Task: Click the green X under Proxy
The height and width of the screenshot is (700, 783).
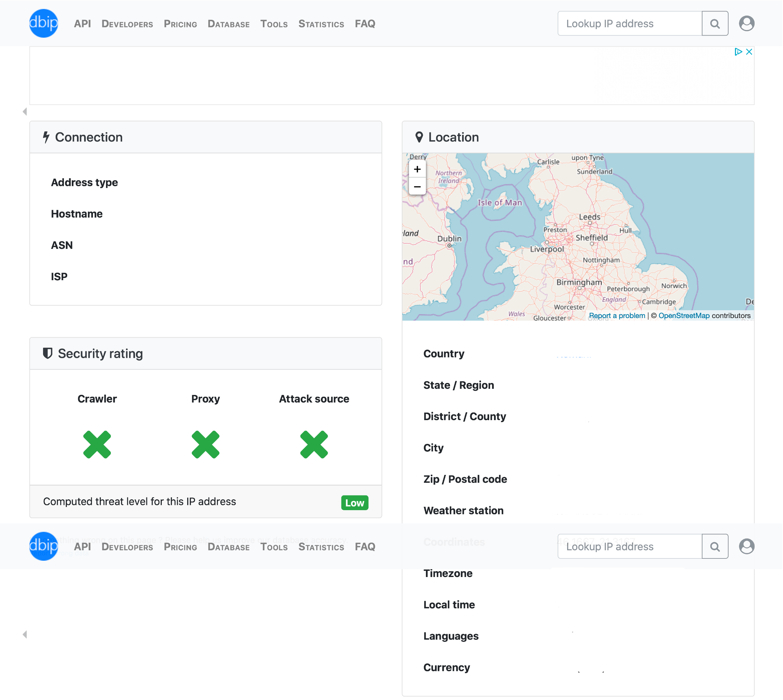Action: pos(205,445)
